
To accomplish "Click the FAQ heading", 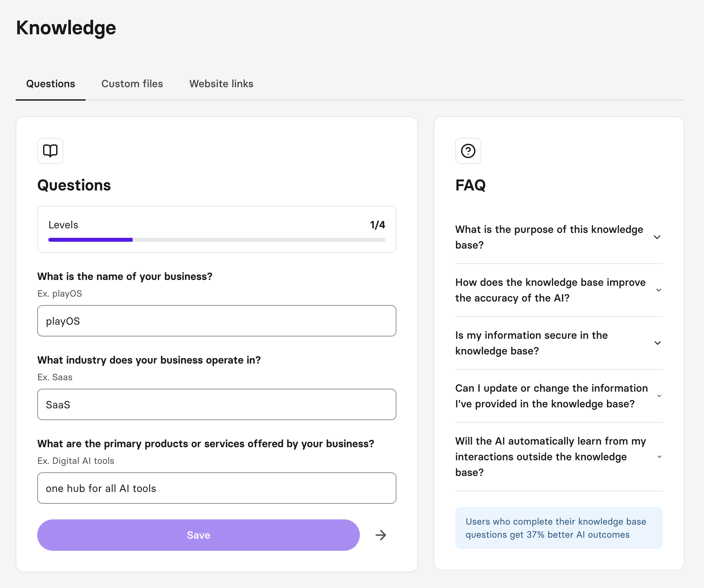I will (470, 185).
